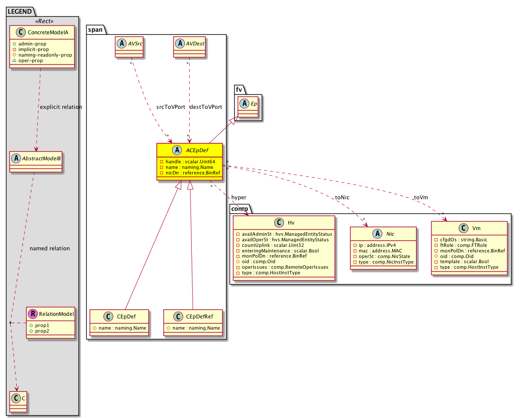Click the C icon of Hv class
The width and height of the screenshot is (520, 420).
[x=277, y=222]
